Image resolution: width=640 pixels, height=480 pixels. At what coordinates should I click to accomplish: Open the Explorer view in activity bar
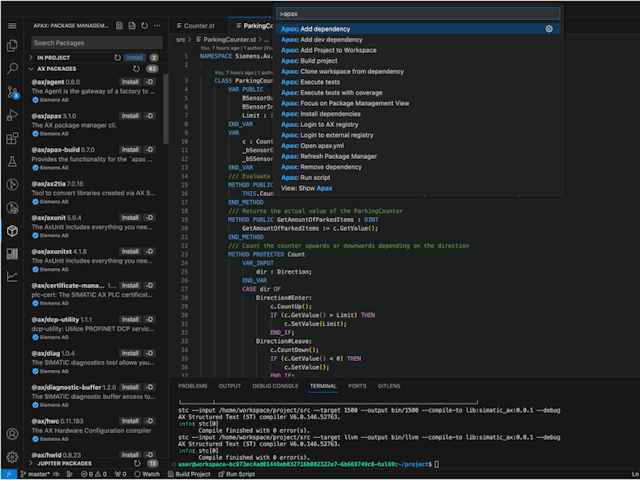click(x=12, y=45)
